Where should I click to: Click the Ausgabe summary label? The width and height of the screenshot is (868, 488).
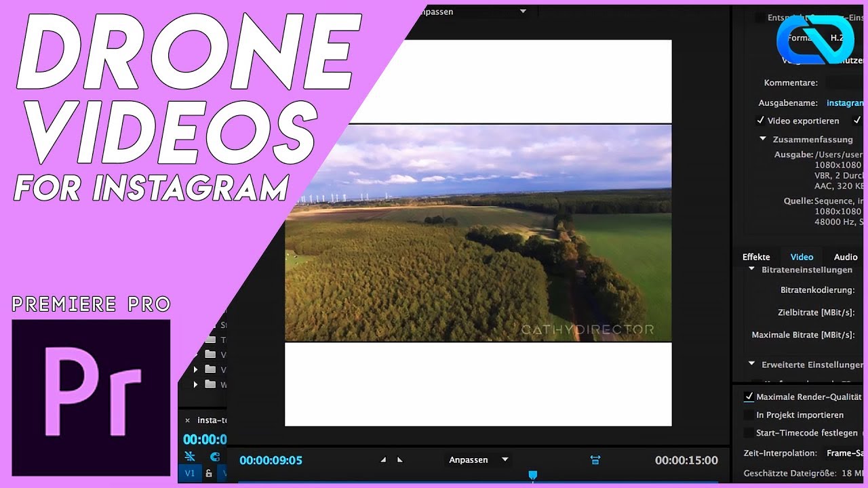793,155
